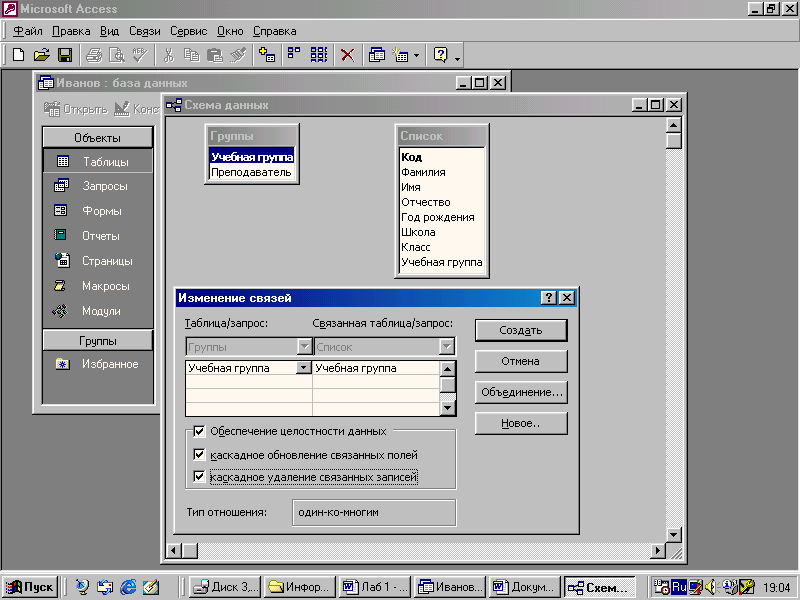800x600 pixels.
Task: Click the New document toolbar icon
Action: [18, 55]
